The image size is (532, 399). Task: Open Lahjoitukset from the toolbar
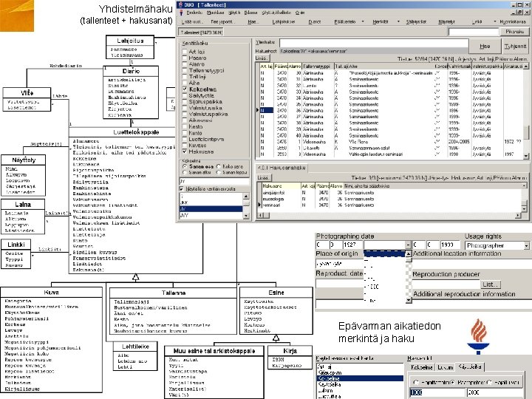point(284,21)
